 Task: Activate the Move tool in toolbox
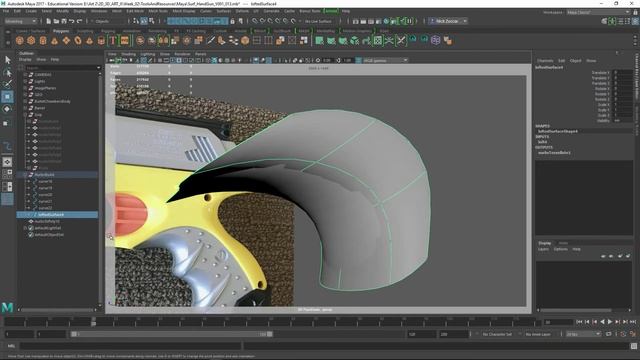tap(7, 97)
